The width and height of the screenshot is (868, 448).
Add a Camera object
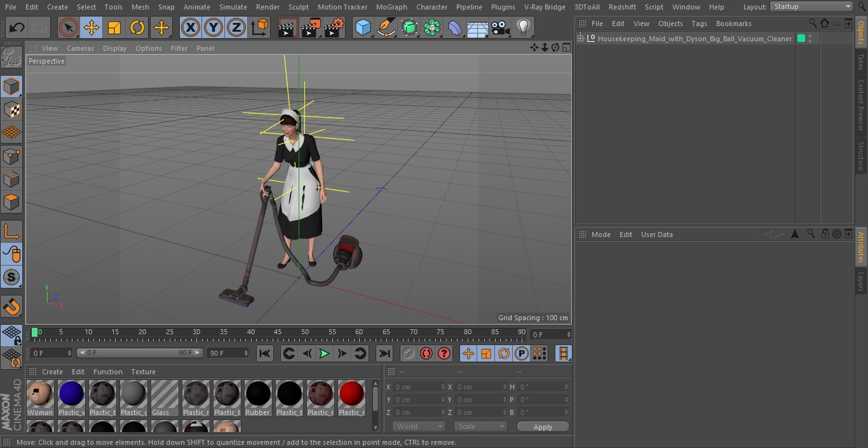click(x=501, y=27)
